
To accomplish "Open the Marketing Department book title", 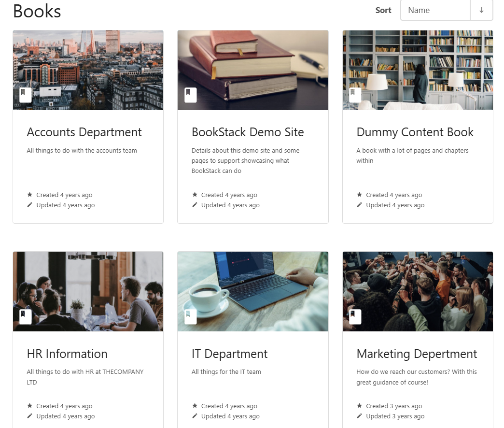I will [417, 354].
